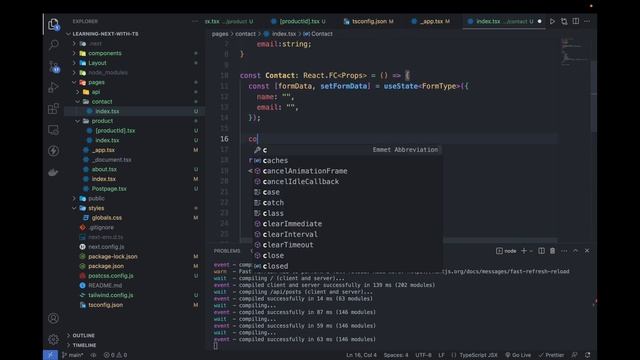This screenshot has height=360, width=640.
Task: Open about.tsx file
Action: 104,169
